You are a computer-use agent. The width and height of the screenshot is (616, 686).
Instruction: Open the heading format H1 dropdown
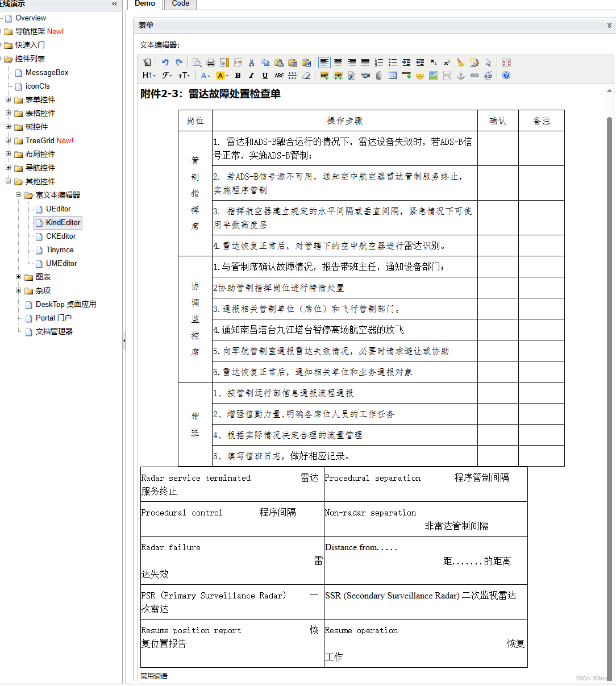tap(149, 76)
